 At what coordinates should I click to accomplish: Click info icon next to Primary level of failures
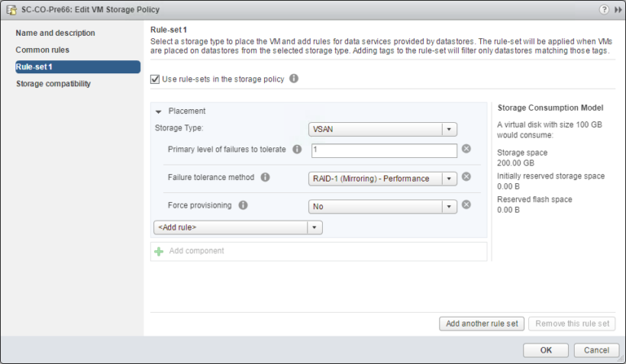pos(297,150)
